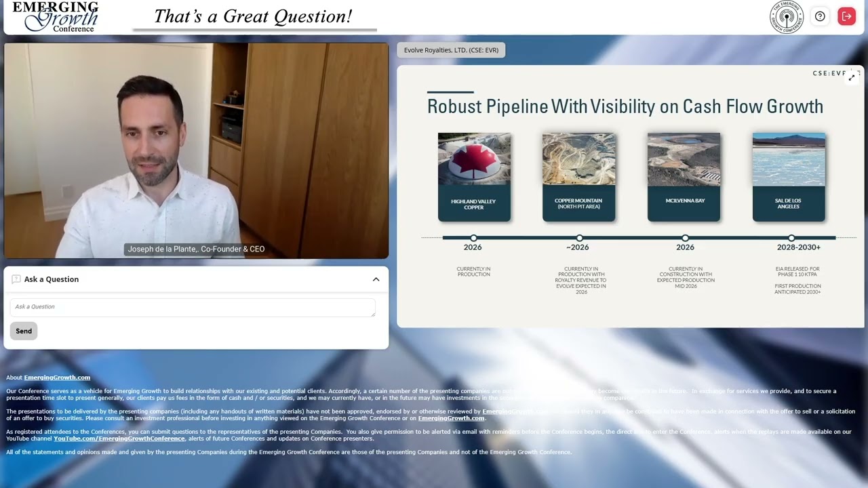
Task: Expand the slide to fullscreen
Action: click(852, 77)
